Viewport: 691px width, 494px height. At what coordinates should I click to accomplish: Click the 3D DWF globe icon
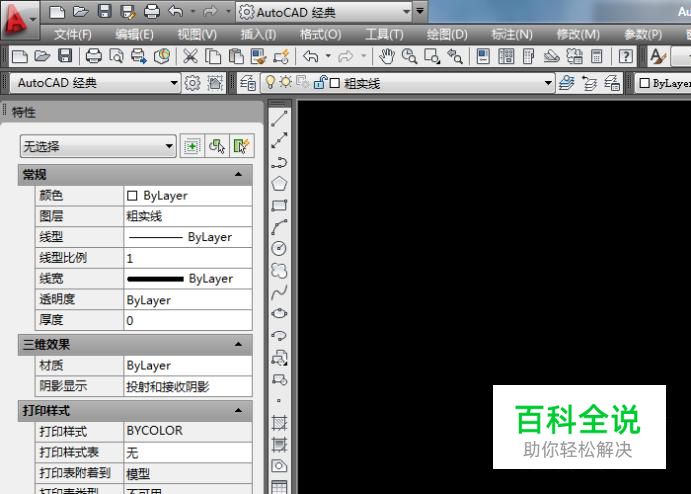[162, 56]
